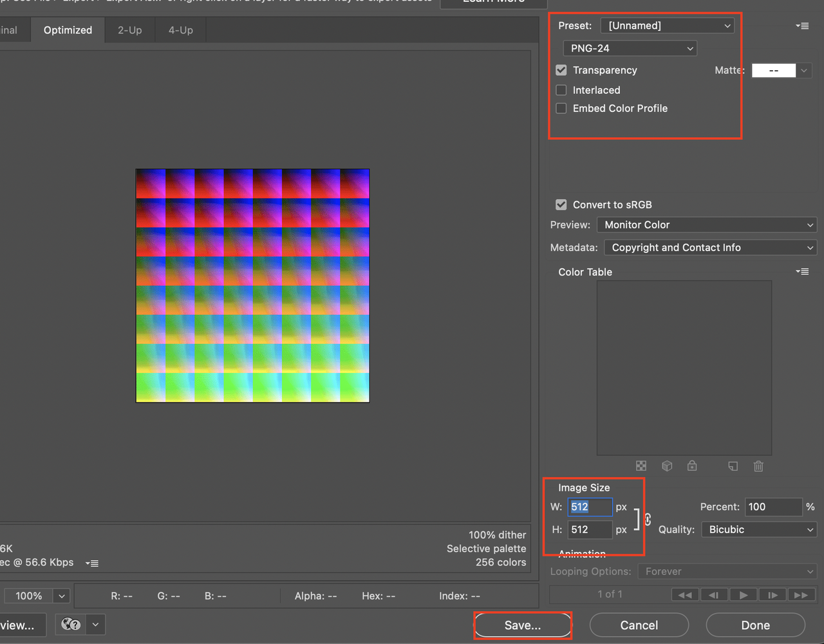Open the Optimize preset flyout menu icon
The width and height of the screenshot is (824, 644).
[802, 26]
